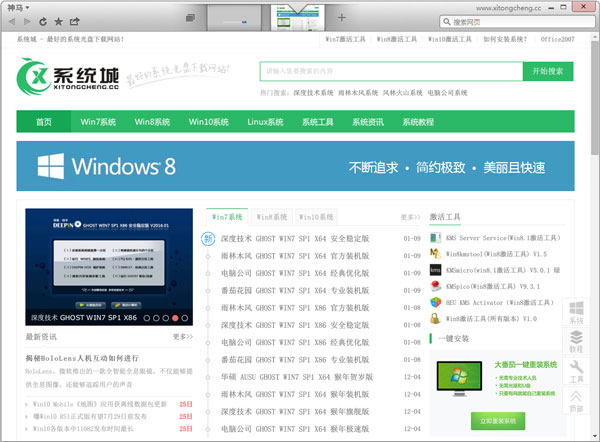
Task: Click the vertical scrollbar thumb
Action: pos(595,98)
